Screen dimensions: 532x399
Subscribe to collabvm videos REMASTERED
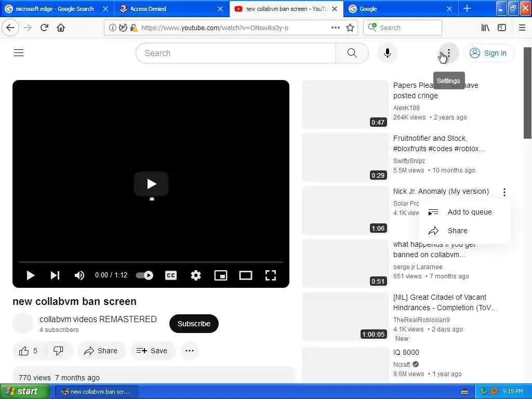point(194,324)
